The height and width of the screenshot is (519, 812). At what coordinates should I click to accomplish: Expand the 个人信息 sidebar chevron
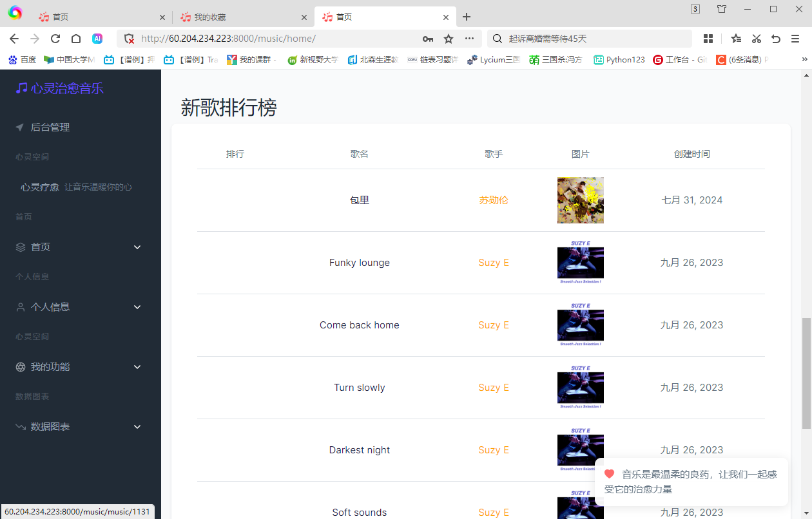137,307
